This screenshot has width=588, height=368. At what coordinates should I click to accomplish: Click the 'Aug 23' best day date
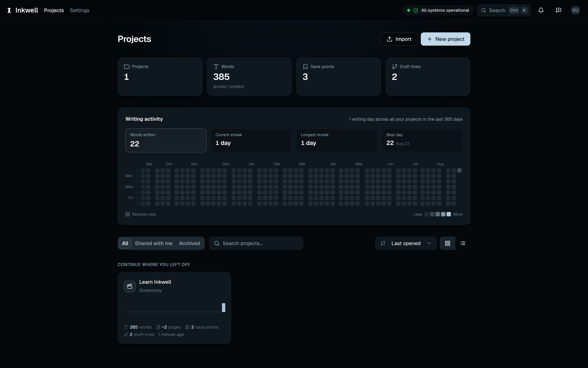pyautogui.click(x=402, y=144)
